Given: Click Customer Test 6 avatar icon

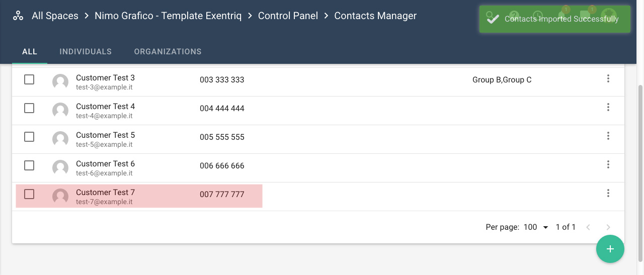Looking at the screenshot, I should point(60,168).
